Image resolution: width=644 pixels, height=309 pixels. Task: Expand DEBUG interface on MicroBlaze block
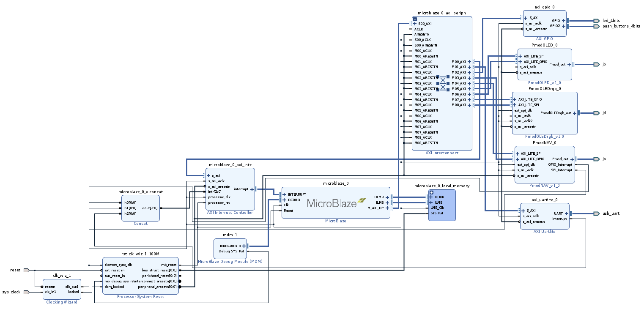pyautogui.click(x=284, y=200)
